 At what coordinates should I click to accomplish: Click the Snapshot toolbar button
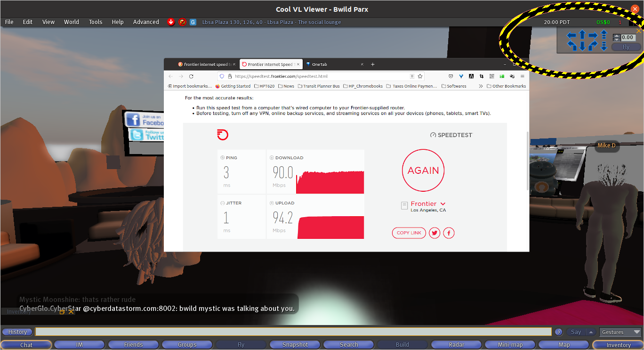coord(295,345)
